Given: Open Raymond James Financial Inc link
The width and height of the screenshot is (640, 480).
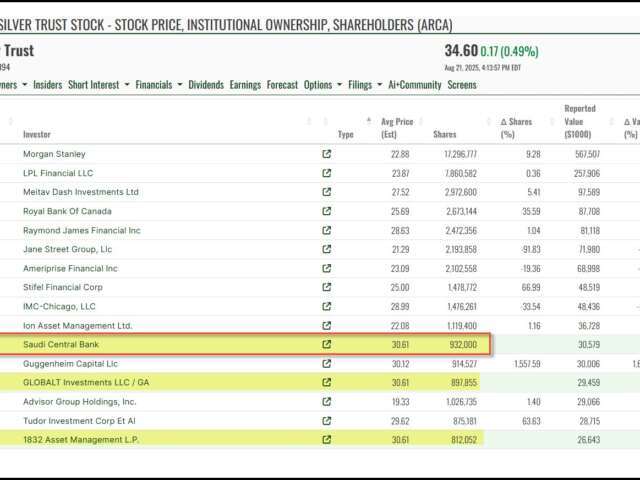Looking at the screenshot, I should [x=82, y=230].
